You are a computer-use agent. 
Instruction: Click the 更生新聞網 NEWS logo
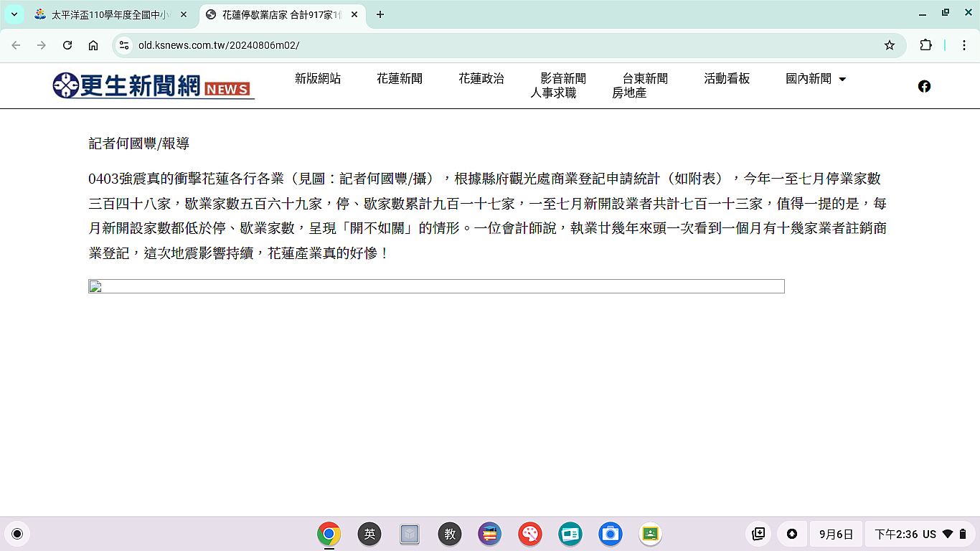point(154,86)
